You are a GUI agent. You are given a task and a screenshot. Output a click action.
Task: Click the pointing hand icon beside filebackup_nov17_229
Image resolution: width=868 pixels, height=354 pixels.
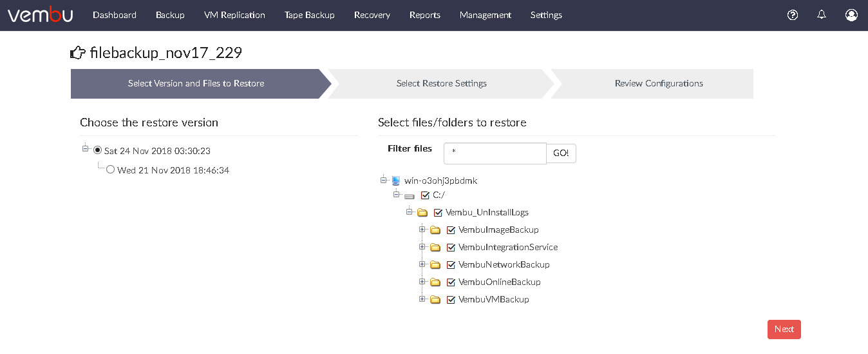(77, 52)
